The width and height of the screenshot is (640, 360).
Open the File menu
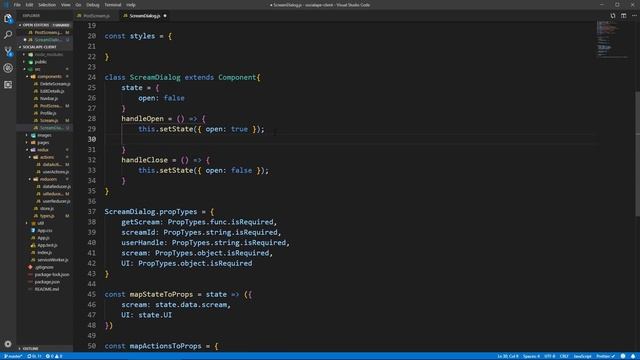pyautogui.click(x=17, y=5)
